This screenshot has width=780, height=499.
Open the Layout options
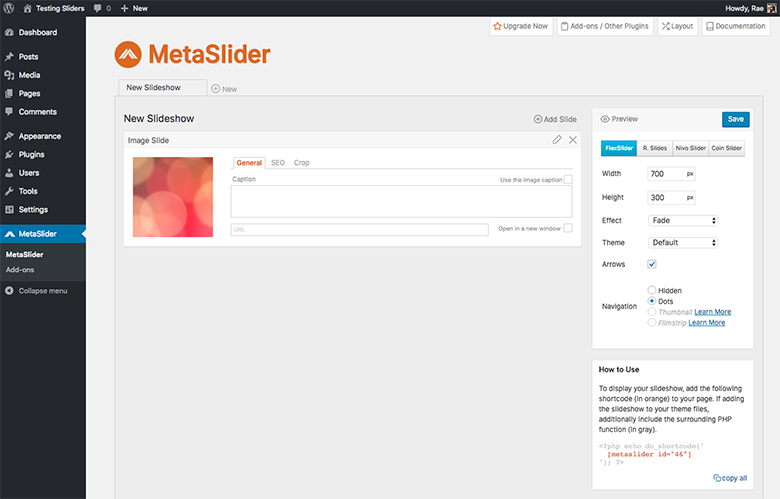point(678,26)
